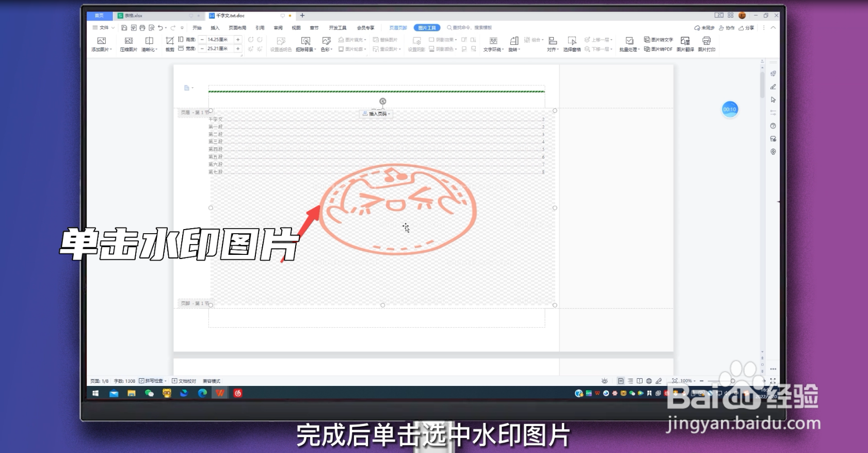Click the rotation handle above the watermark
Image resolution: width=868 pixels, height=453 pixels.
pos(383,101)
